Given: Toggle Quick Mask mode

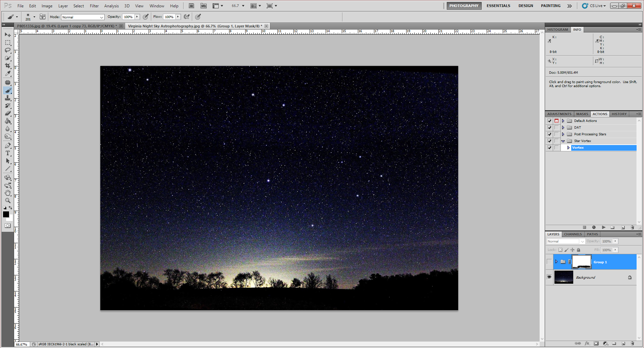Looking at the screenshot, I should 7,226.
